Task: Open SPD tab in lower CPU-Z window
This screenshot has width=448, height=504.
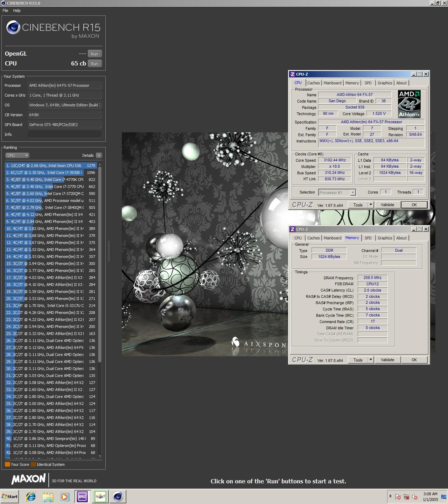Action: (x=368, y=238)
